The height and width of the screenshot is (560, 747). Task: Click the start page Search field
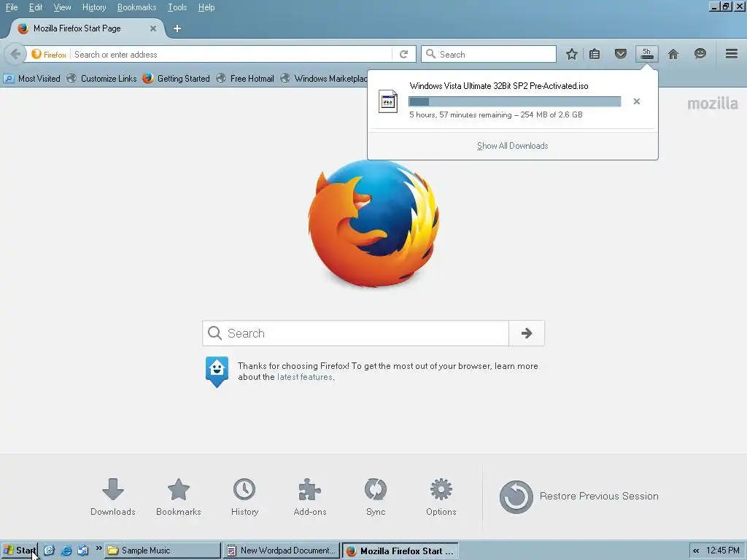point(355,333)
